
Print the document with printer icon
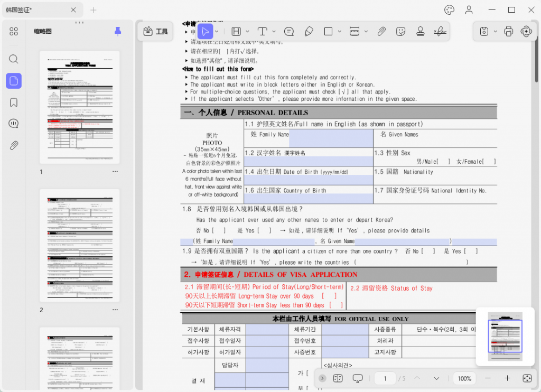(x=509, y=32)
